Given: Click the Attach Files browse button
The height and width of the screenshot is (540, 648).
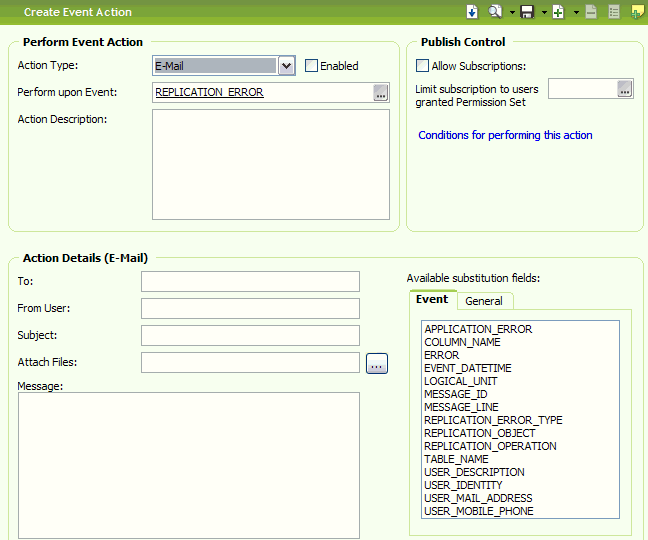Looking at the screenshot, I should pyautogui.click(x=376, y=364).
